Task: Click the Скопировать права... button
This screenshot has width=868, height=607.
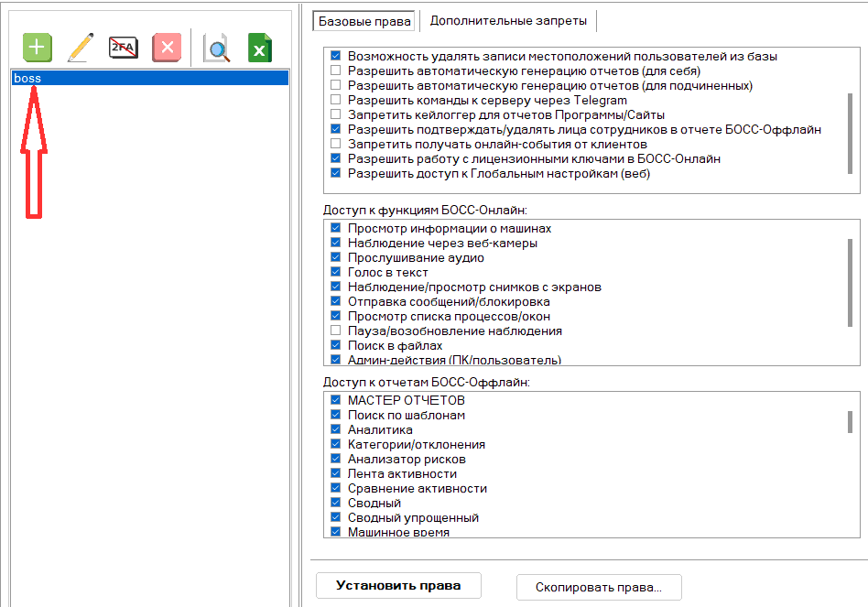Action: (599, 587)
